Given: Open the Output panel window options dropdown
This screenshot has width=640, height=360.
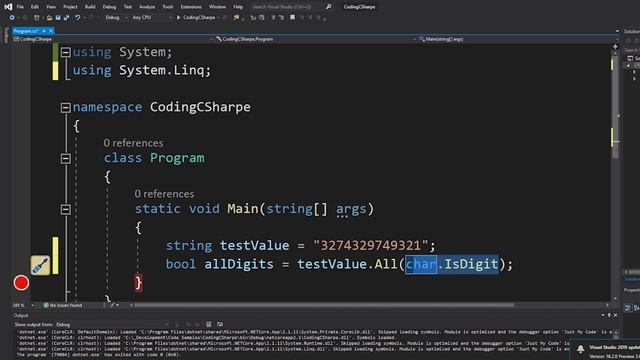Looking at the screenshot, I should pyautogui.click(x=602, y=315).
